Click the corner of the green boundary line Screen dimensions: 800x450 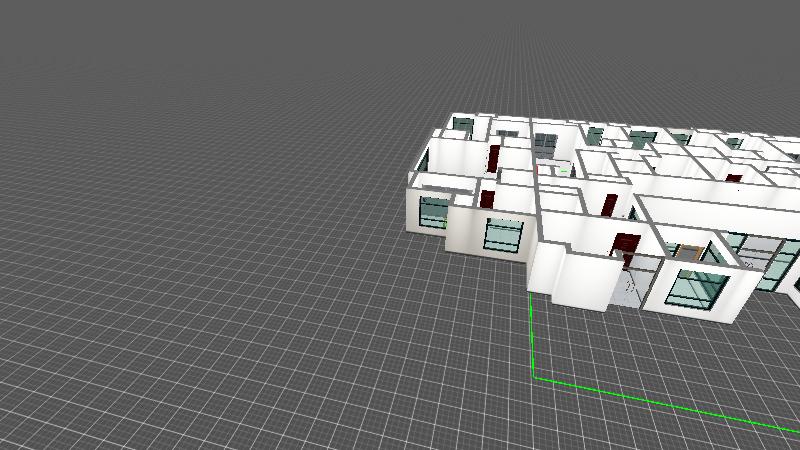pyautogui.click(x=535, y=378)
